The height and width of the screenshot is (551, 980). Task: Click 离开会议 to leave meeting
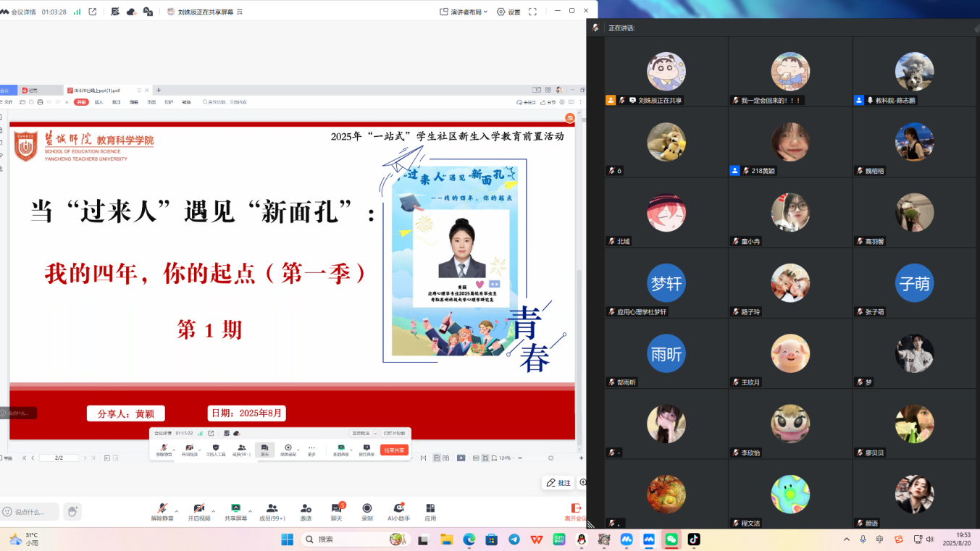click(x=576, y=512)
